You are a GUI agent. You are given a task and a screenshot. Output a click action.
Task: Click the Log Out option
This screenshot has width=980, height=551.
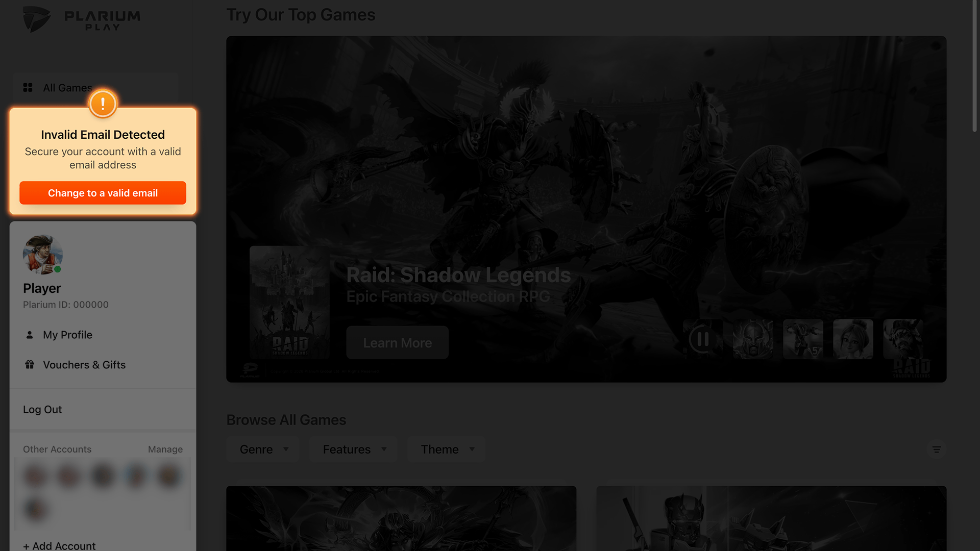42,409
